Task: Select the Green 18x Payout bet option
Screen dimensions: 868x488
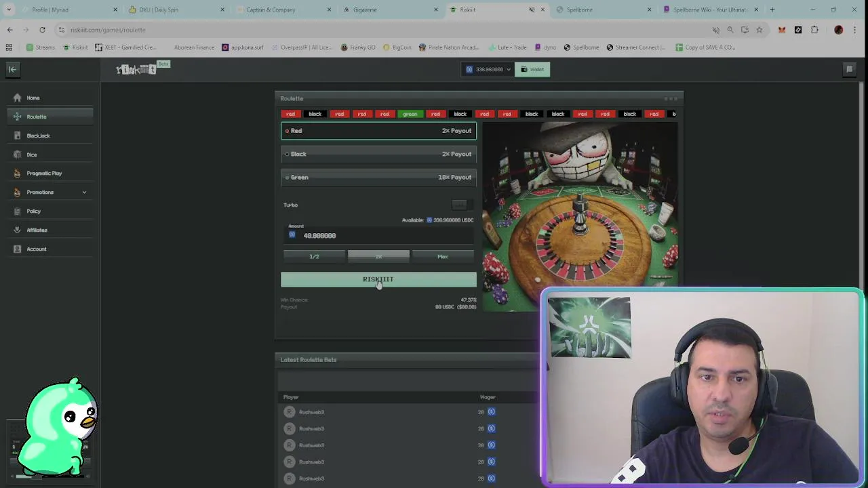Action: (378, 177)
